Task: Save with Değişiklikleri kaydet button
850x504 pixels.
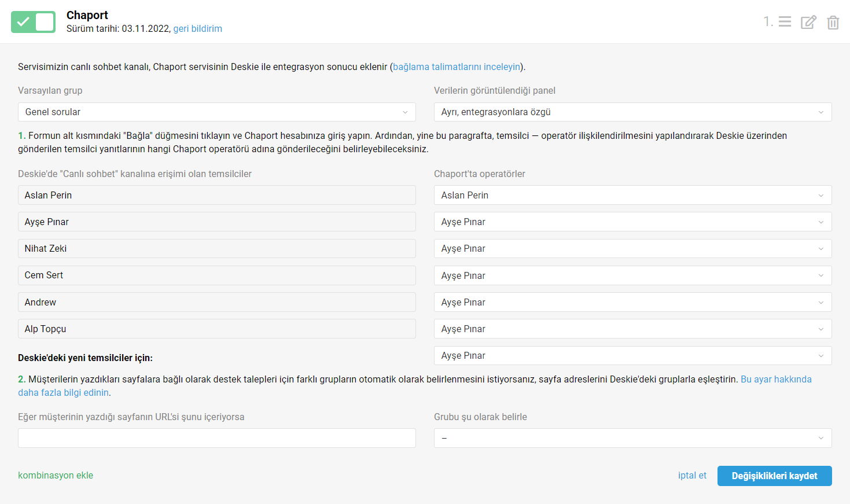Action: 774,476
